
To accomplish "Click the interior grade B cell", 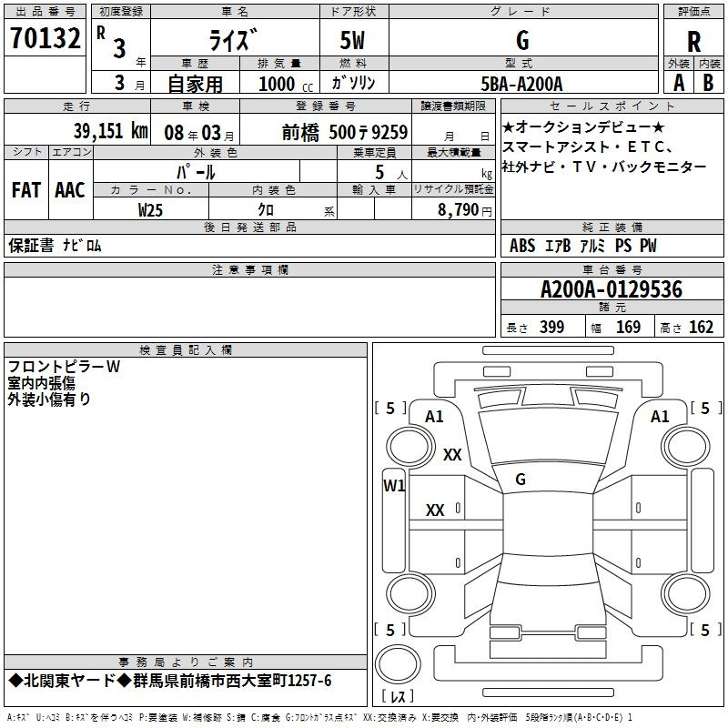I will (709, 83).
